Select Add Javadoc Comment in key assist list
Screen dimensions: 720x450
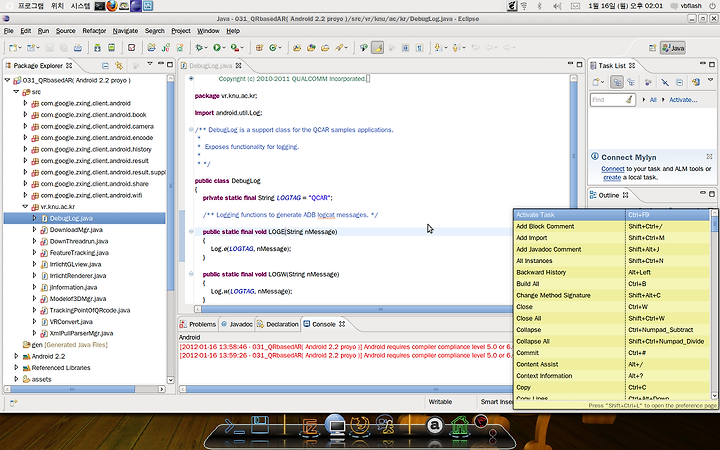click(x=612, y=249)
